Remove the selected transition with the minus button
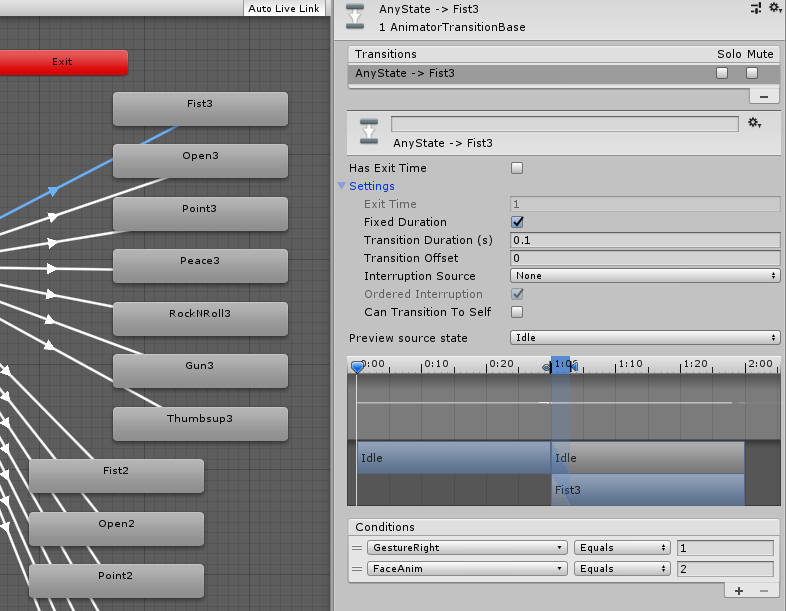Screen dimensions: 786x611 [764, 96]
